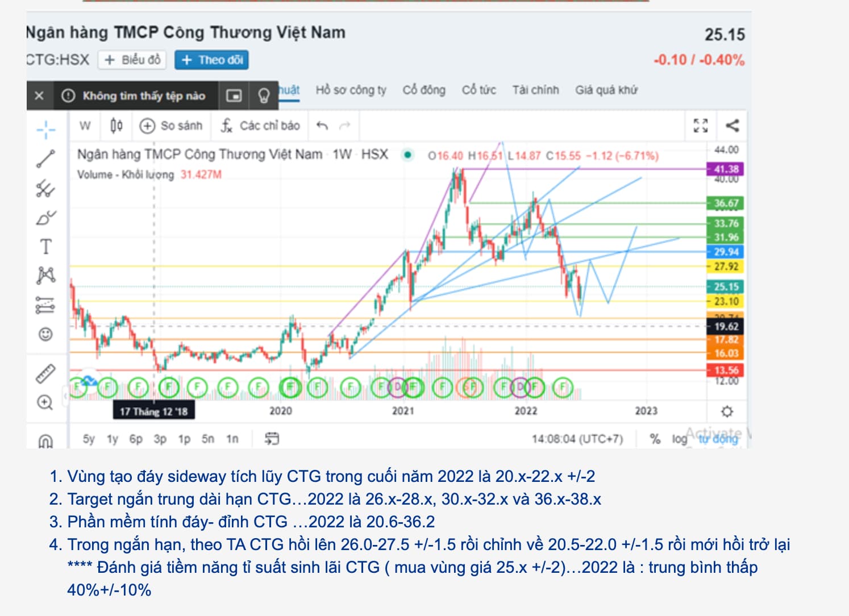
Task: Open the emoji icons tool
Action: point(46,334)
